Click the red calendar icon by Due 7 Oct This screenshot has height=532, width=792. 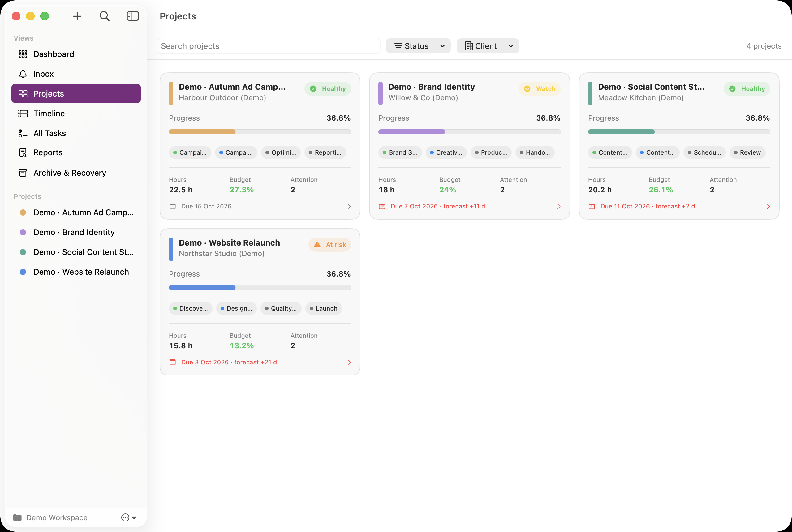click(382, 207)
